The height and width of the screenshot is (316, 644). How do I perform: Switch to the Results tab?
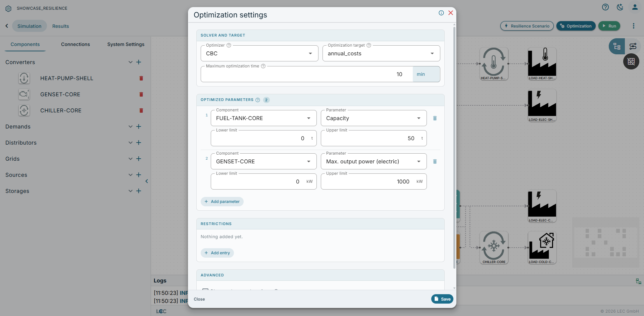61,26
